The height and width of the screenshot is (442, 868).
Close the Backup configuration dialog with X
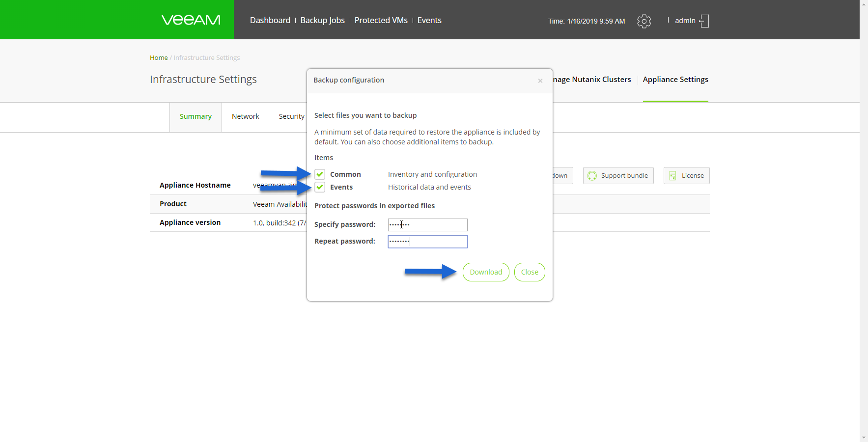[540, 81]
